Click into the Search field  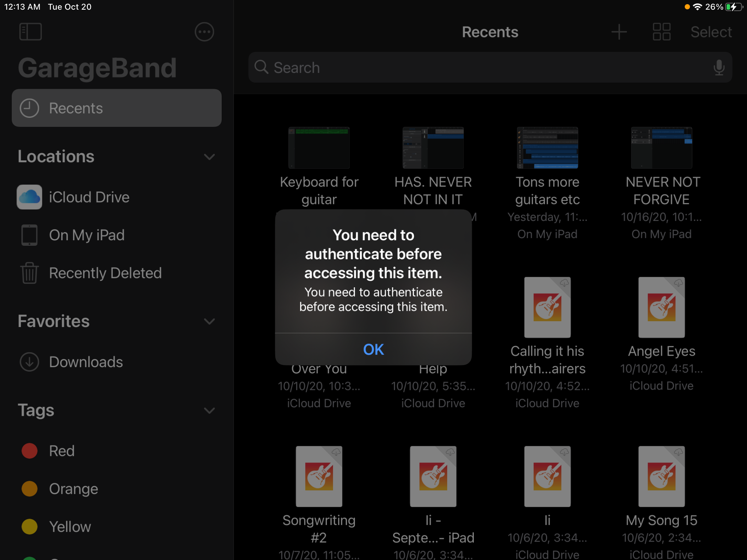[x=484, y=67]
